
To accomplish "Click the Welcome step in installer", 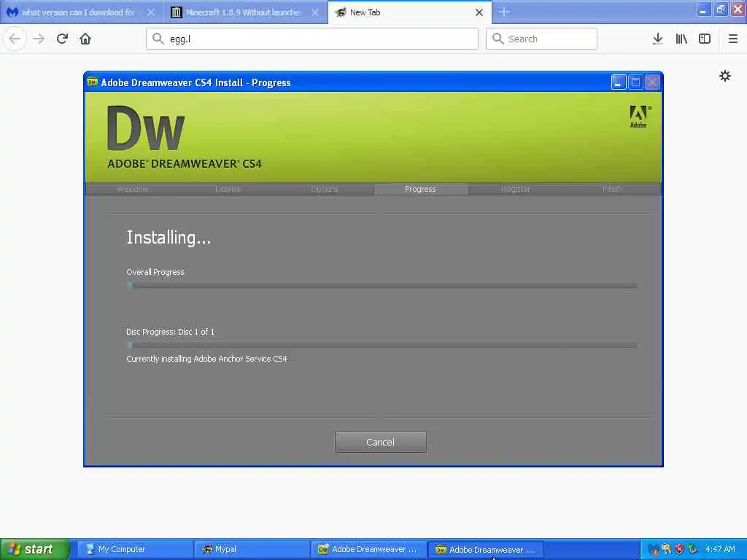I will pyautogui.click(x=133, y=189).
